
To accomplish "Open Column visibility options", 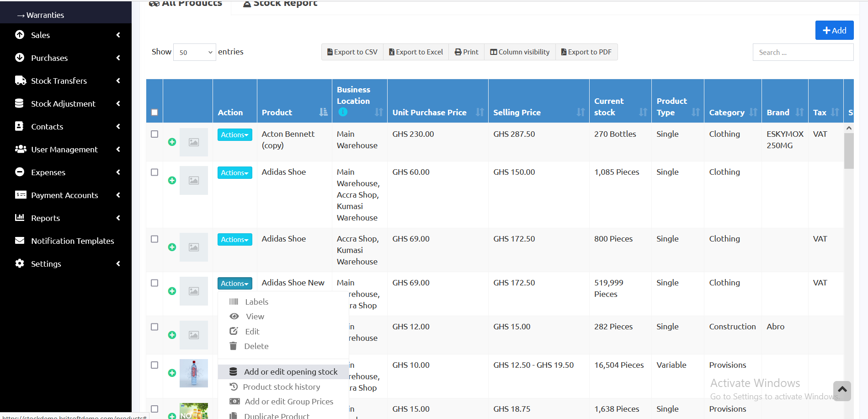I will (520, 52).
